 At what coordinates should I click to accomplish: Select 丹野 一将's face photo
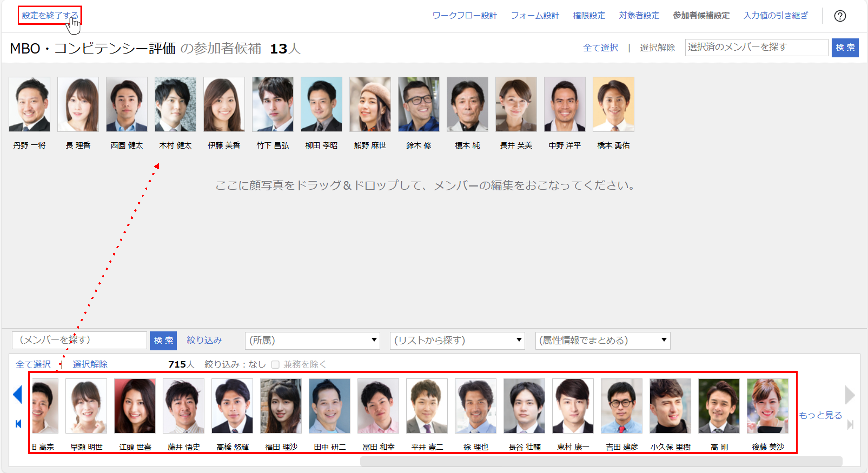click(30, 104)
